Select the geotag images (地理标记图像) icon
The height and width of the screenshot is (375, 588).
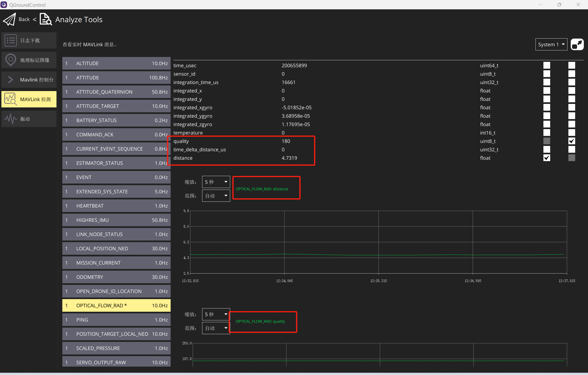point(11,60)
